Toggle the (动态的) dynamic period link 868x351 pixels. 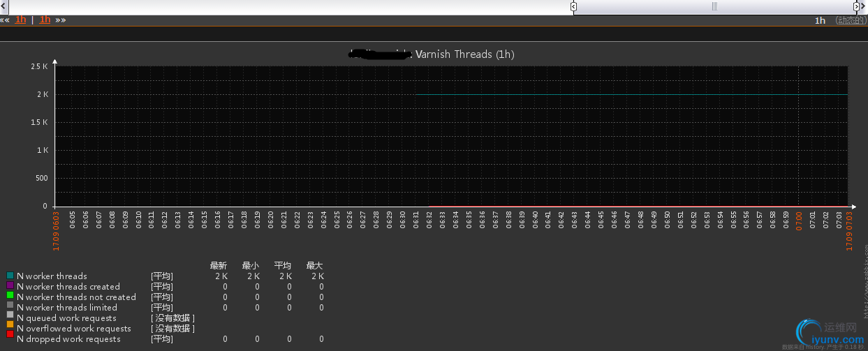click(x=851, y=20)
